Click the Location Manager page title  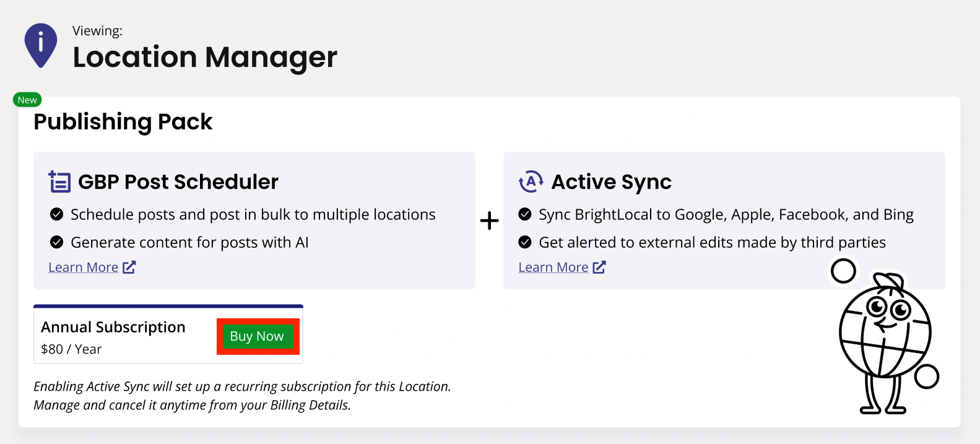(x=205, y=58)
